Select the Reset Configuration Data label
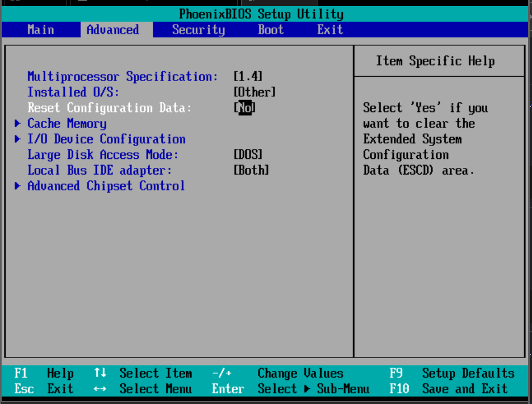Image resolution: width=532 pixels, height=404 pixels. 110,108
